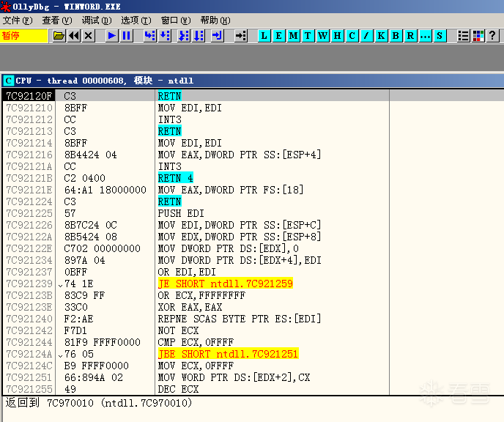Open the 查看(V) menu

click(57, 21)
